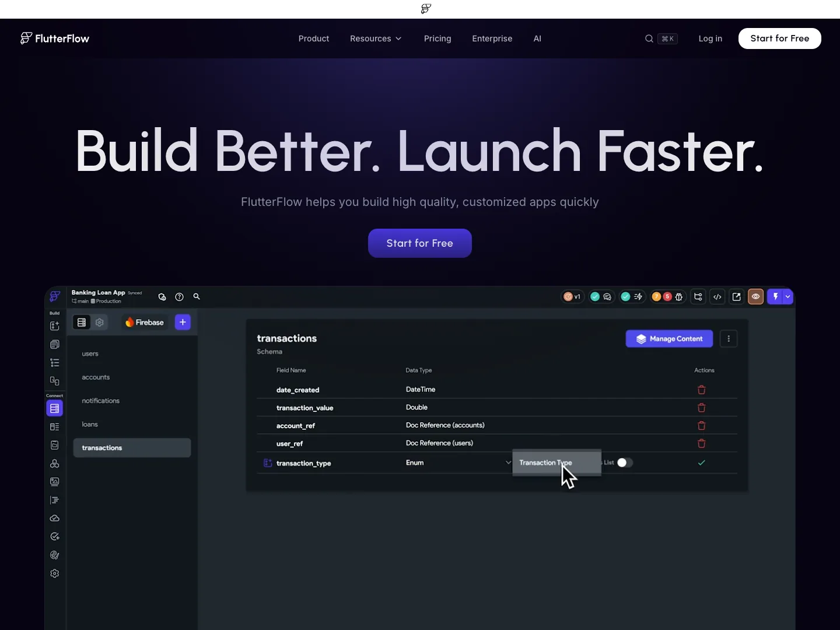The image size is (840, 630).
Task: Open the pages icon in the sidebar
Action: (x=55, y=344)
